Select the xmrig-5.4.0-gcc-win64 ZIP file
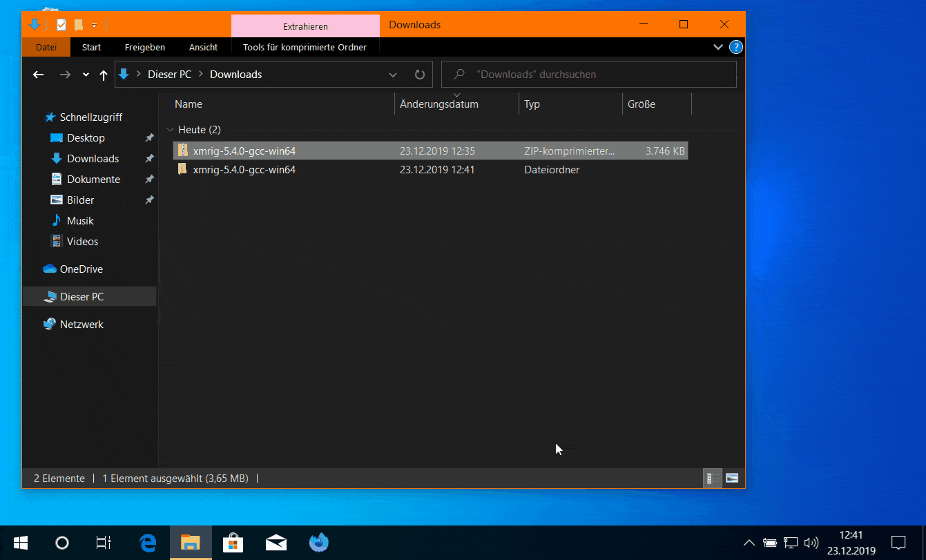The image size is (926, 560). coord(430,151)
